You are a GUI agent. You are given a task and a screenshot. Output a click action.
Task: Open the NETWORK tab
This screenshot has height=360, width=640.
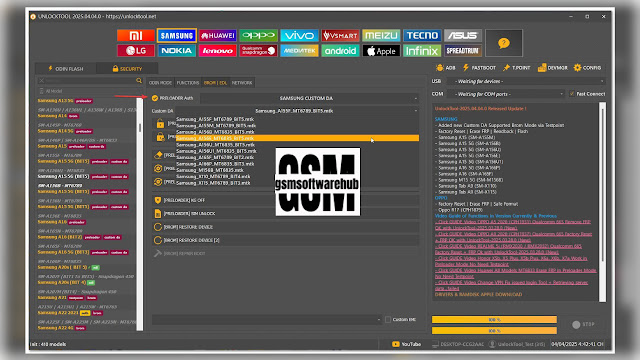(x=242, y=82)
